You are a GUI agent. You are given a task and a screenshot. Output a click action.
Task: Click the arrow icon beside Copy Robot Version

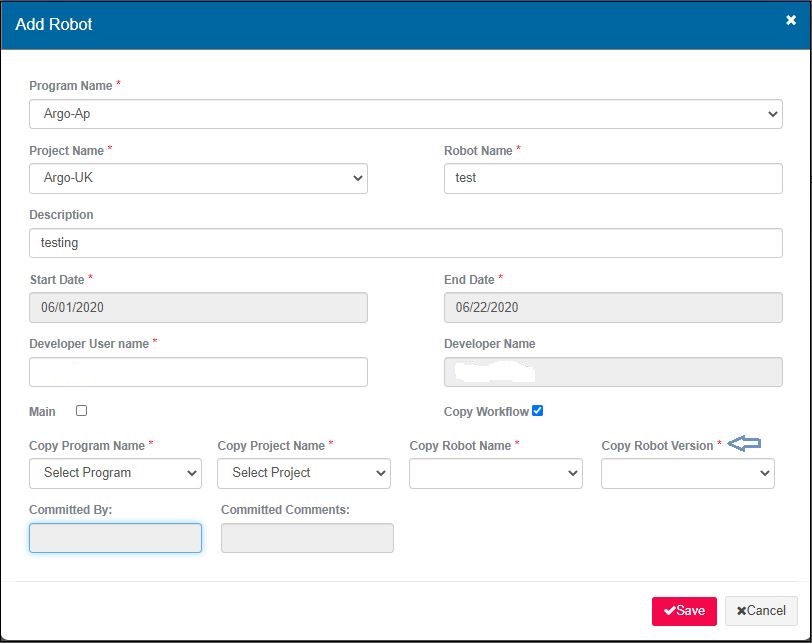pyautogui.click(x=744, y=445)
